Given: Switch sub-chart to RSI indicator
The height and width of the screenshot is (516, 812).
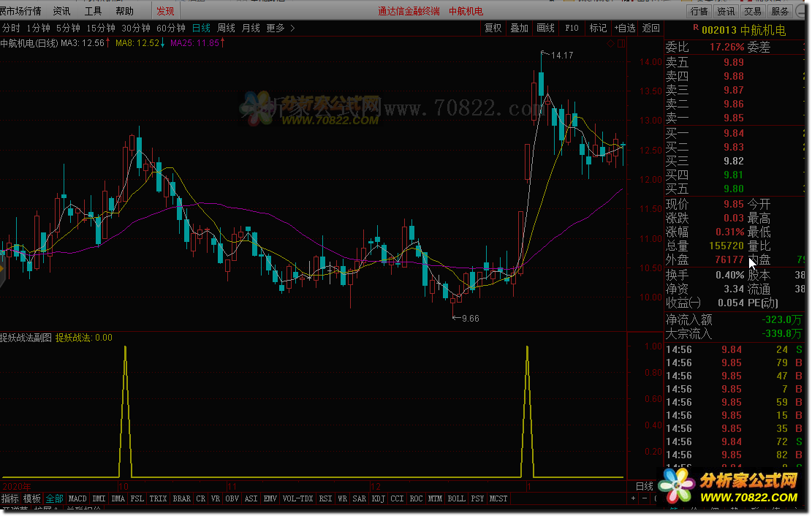Looking at the screenshot, I should (326, 498).
